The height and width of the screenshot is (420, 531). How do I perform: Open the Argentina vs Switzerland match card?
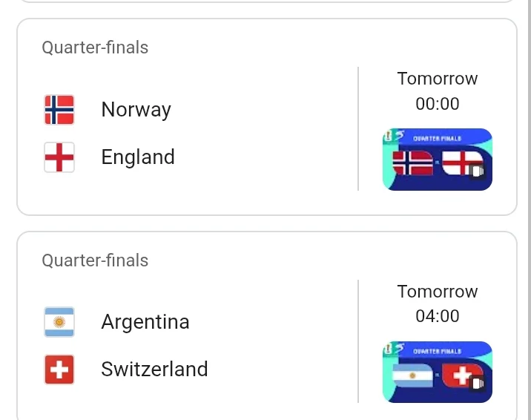[x=267, y=326]
